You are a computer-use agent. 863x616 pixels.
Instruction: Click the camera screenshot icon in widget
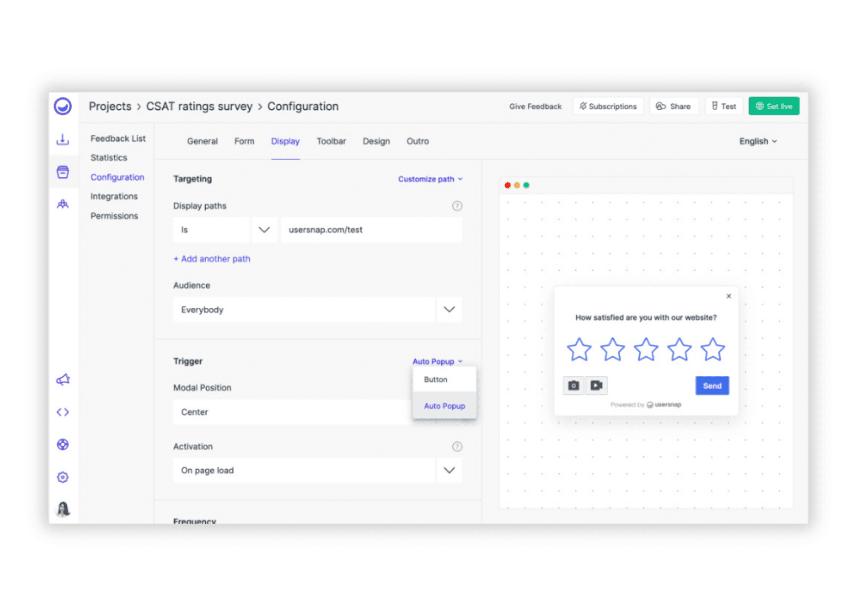tap(573, 386)
